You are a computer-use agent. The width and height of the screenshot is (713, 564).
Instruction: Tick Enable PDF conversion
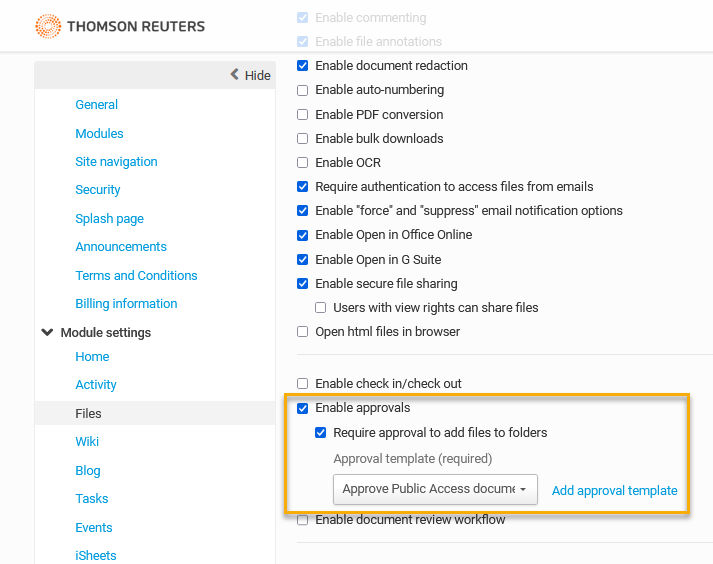pyautogui.click(x=302, y=114)
